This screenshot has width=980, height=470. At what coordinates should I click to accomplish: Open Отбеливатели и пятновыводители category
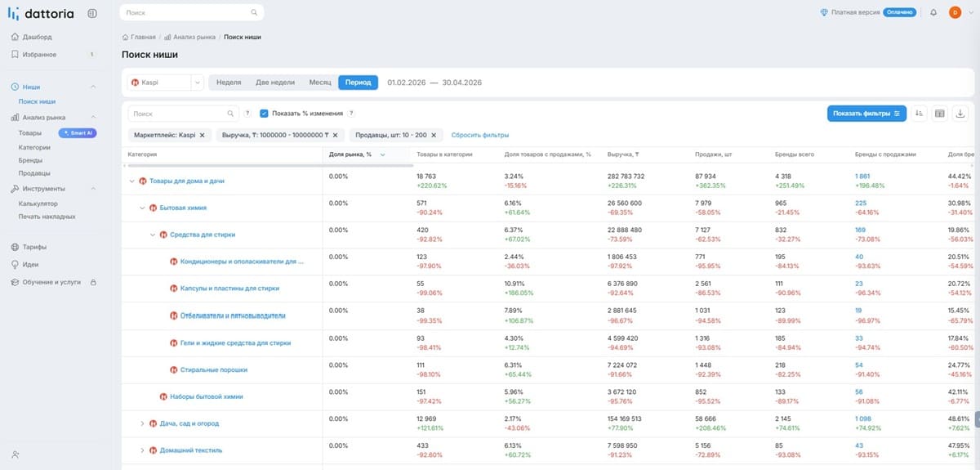(x=233, y=316)
